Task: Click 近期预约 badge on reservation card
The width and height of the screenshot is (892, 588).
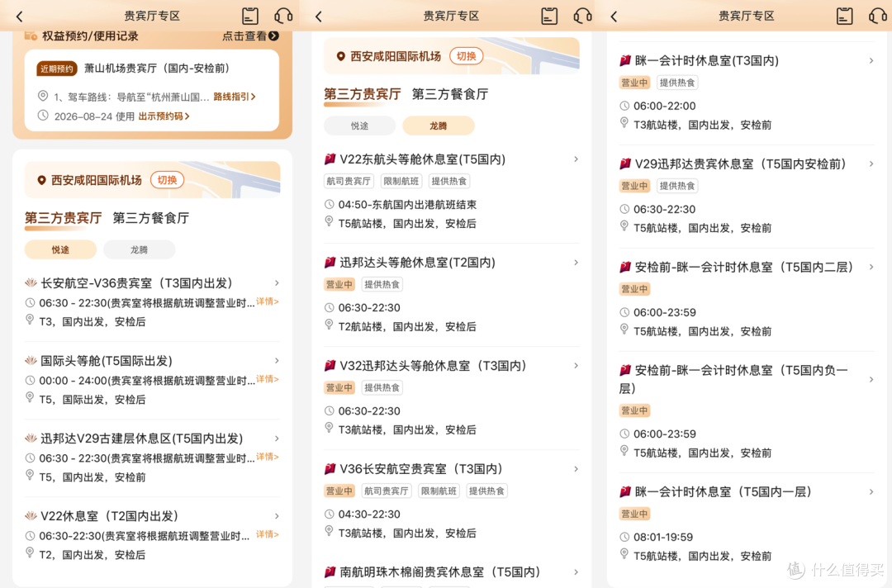Action: [57, 69]
